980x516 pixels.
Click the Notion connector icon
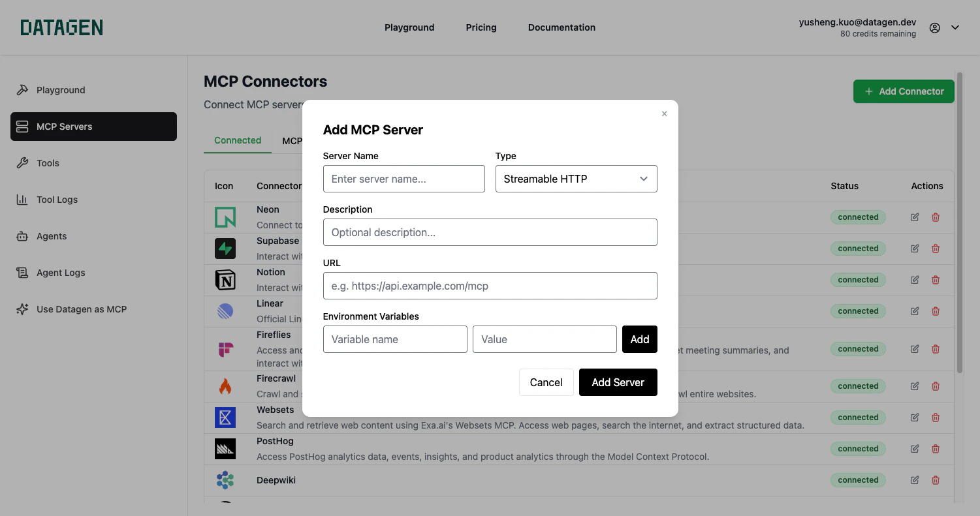[225, 279]
